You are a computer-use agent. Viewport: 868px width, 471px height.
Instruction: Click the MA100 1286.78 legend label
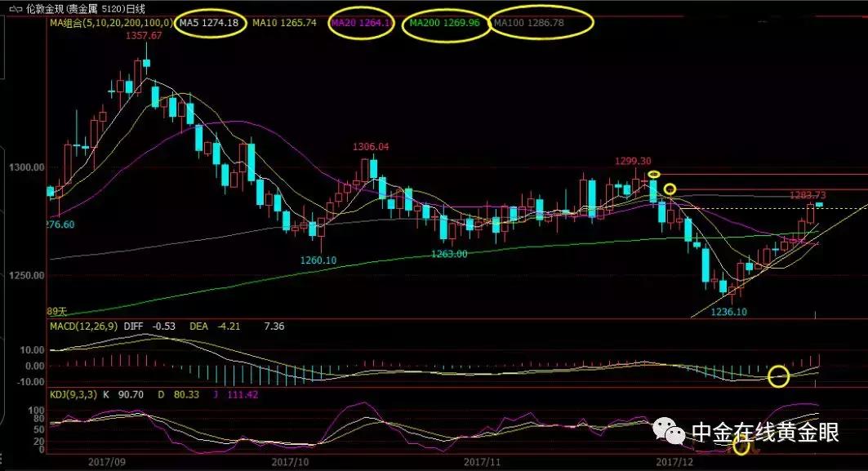[x=541, y=24]
